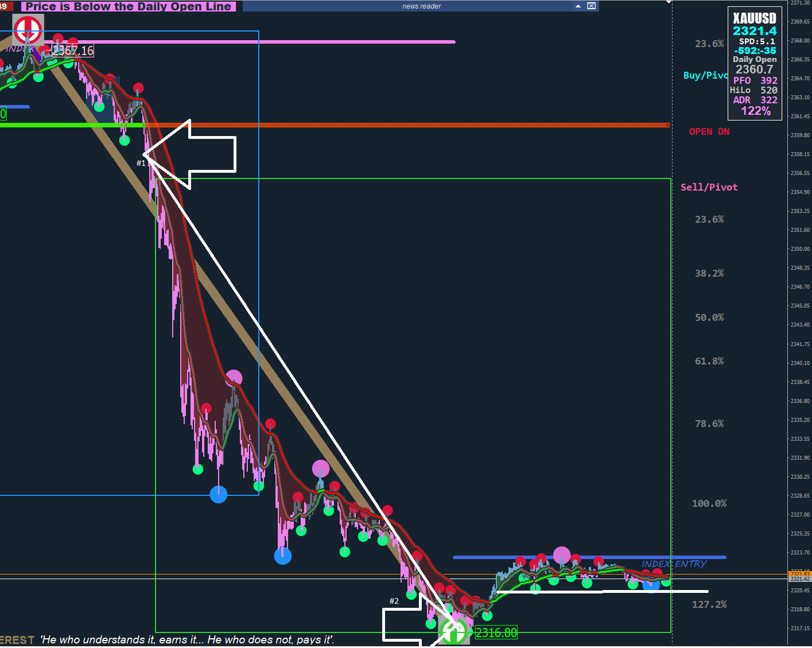Click the 127.2% Fibonacci level label
Viewport: 812px width, 648px height.
709,604
